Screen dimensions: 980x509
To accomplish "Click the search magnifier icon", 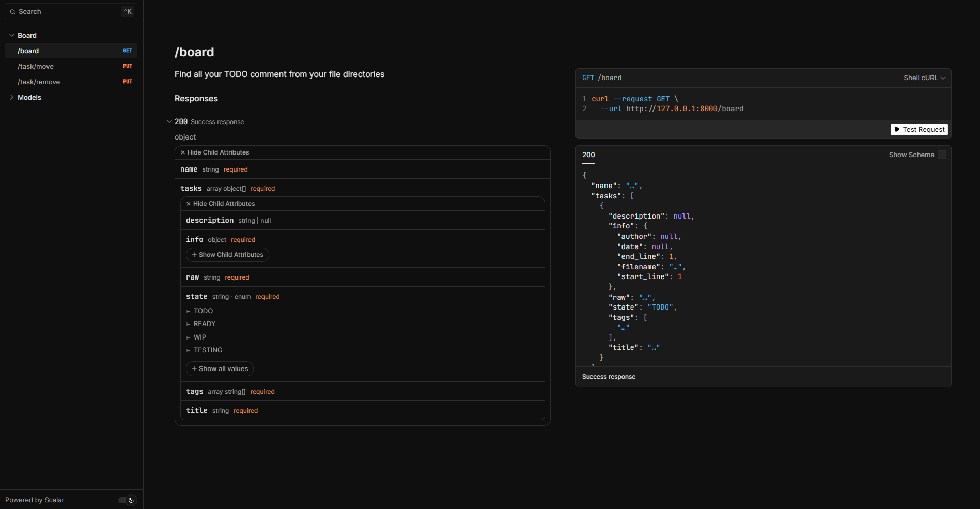I will pos(12,12).
